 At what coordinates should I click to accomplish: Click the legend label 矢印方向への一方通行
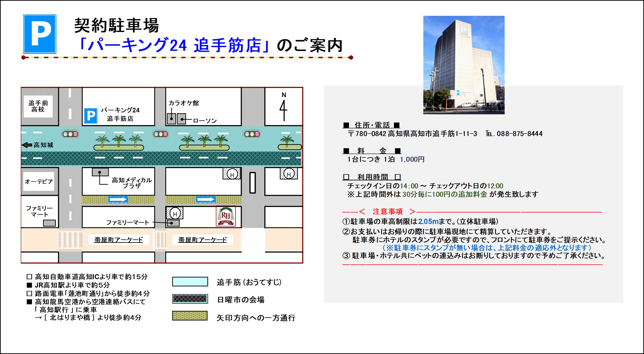256,318
